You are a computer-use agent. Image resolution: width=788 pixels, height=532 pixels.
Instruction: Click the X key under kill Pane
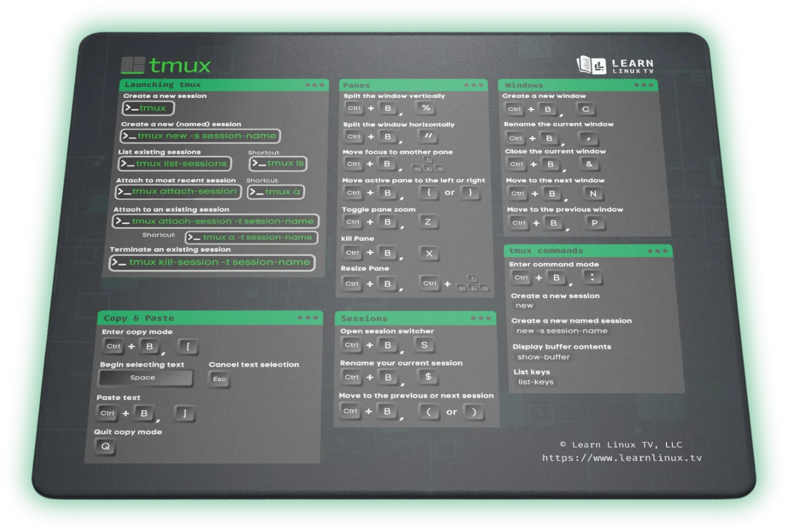[429, 253]
